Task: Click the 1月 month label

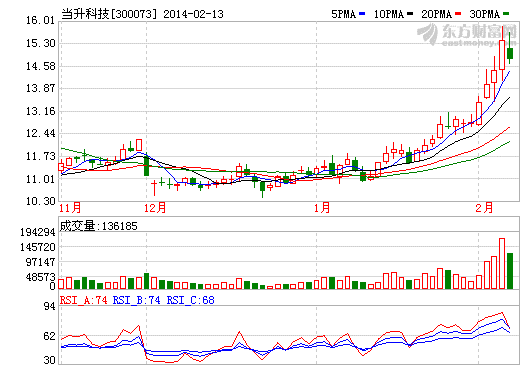Action: point(322,208)
